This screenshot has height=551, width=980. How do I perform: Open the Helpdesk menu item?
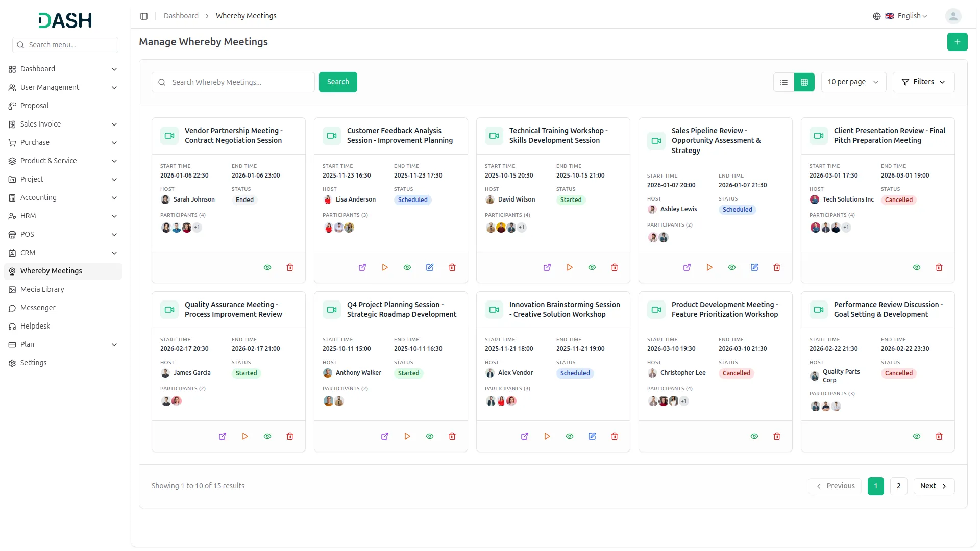63,326
